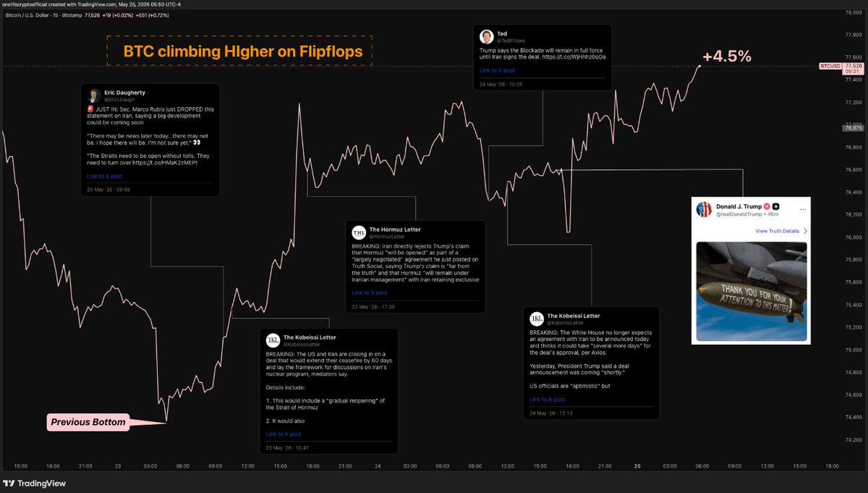Click the BTCUSD symbol label on the price axis
The image size is (868, 493).
tap(830, 66)
